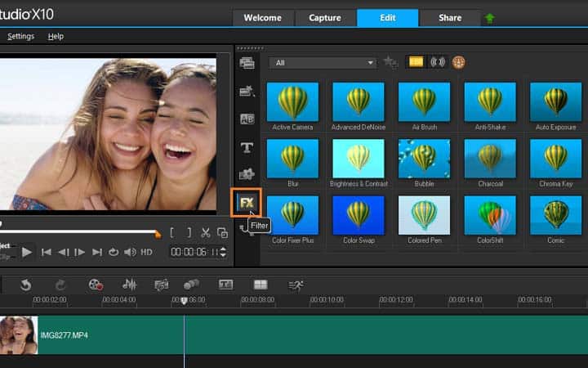The height and width of the screenshot is (368, 588).
Task: Step to previous frame
Action: (x=64, y=252)
